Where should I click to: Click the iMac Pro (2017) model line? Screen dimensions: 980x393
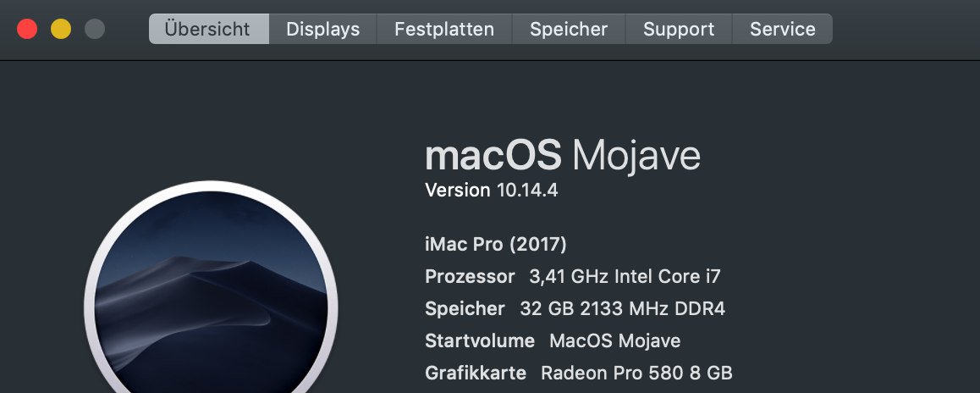(495, 245)
